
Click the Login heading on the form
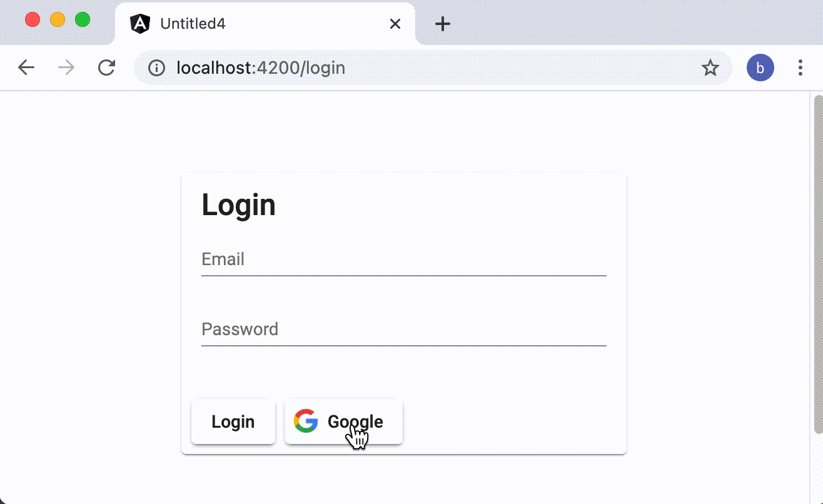point(239,204)
